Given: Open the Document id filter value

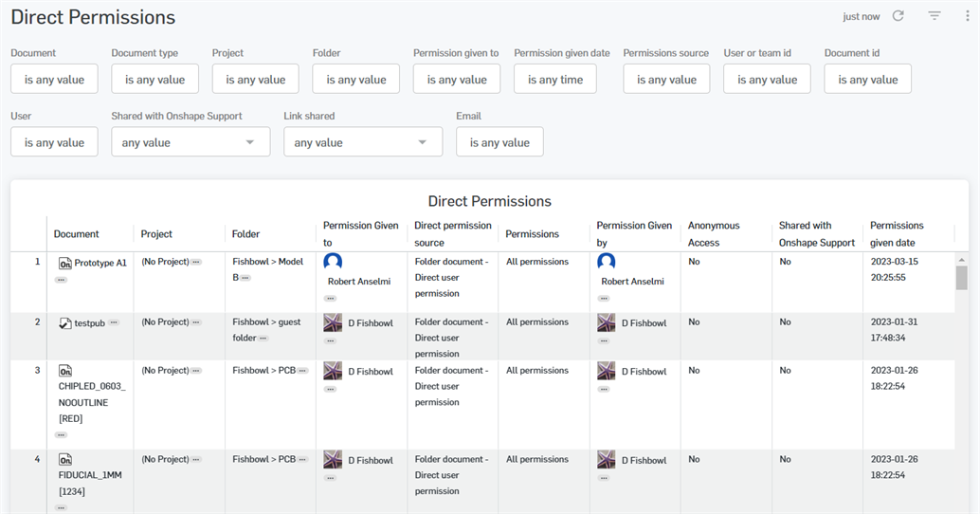Looking at the screenshot, I should pos(867,79).
